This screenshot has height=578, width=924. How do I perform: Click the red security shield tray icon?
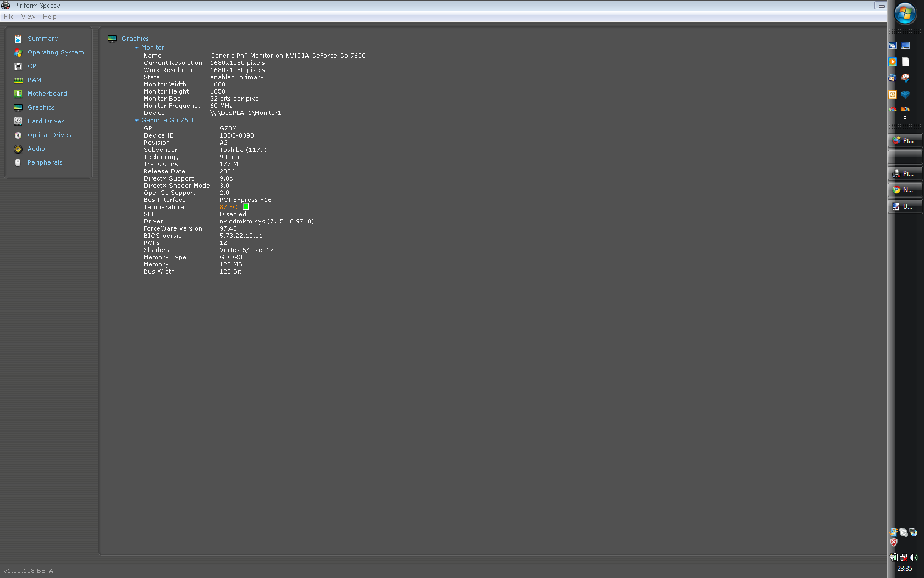coord(894,542)
